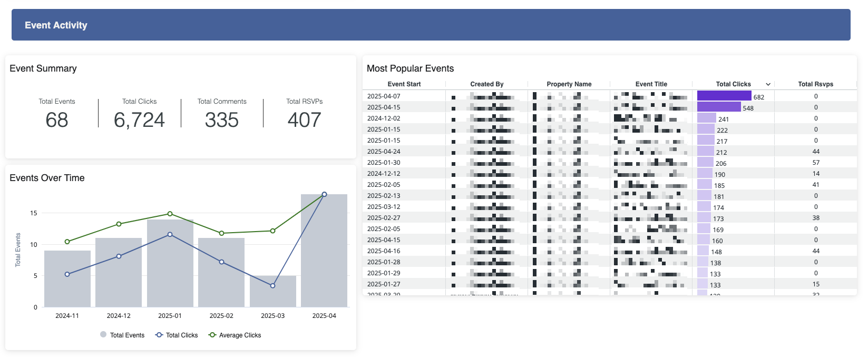Viewport: 868px width, 359px height.
Task: Click the Created By column header
Action: (x=486, y=84)
